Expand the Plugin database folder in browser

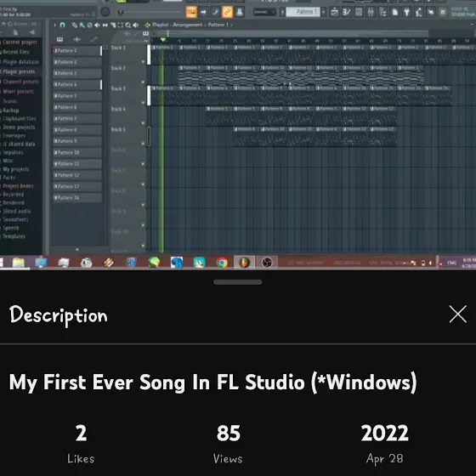tap(20, 62)
